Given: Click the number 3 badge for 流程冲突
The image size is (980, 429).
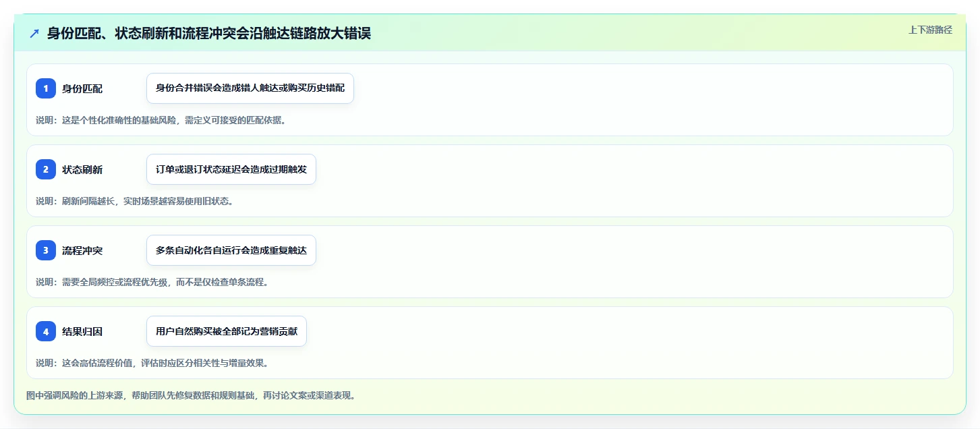Looking at the screenshot, I should tap(46, 250).
